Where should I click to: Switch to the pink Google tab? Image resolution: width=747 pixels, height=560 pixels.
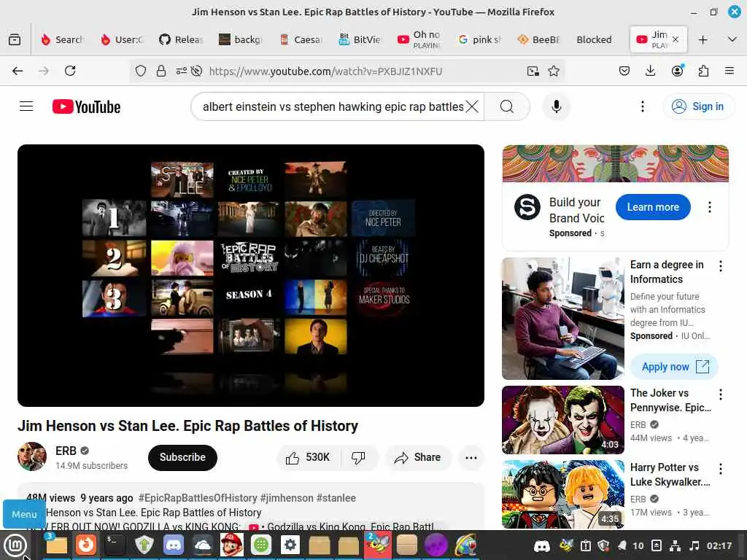[480, 39]
